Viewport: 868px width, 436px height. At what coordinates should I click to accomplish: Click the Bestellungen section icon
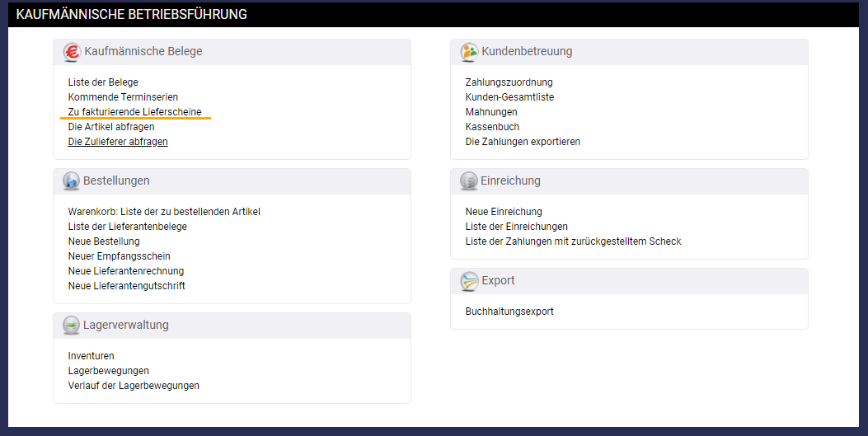click(x=72, y=181)
